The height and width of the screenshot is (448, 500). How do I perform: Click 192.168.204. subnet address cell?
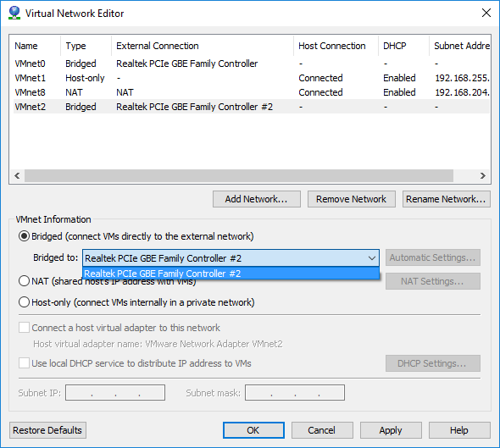click(462, 92)
